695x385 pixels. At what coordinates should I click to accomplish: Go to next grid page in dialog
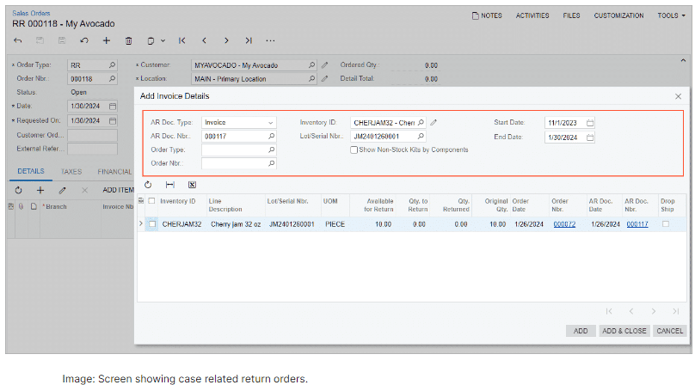tap(653, 311)
